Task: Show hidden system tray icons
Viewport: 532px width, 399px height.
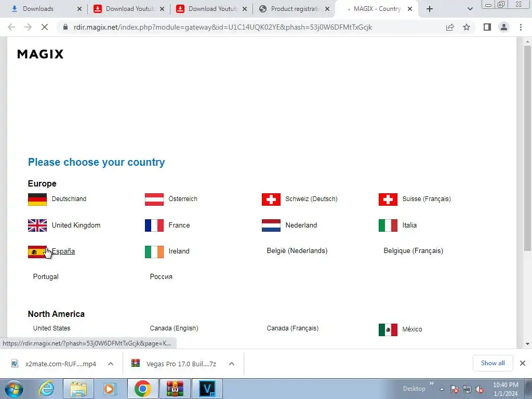Action: 442,389
